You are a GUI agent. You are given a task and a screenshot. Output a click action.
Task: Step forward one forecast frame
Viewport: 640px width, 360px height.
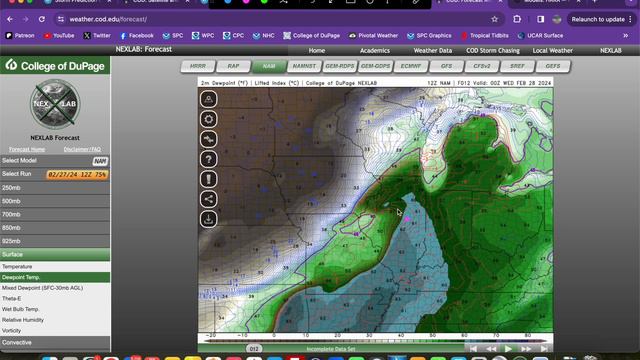[x=526, y=349]
